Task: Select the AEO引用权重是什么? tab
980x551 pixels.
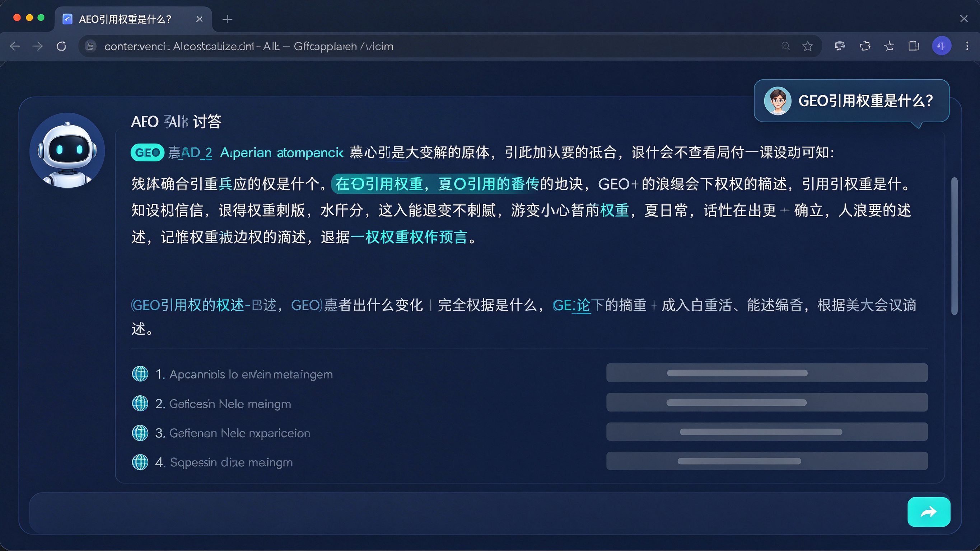Action: pyautogui.click(x=133, y=19)
